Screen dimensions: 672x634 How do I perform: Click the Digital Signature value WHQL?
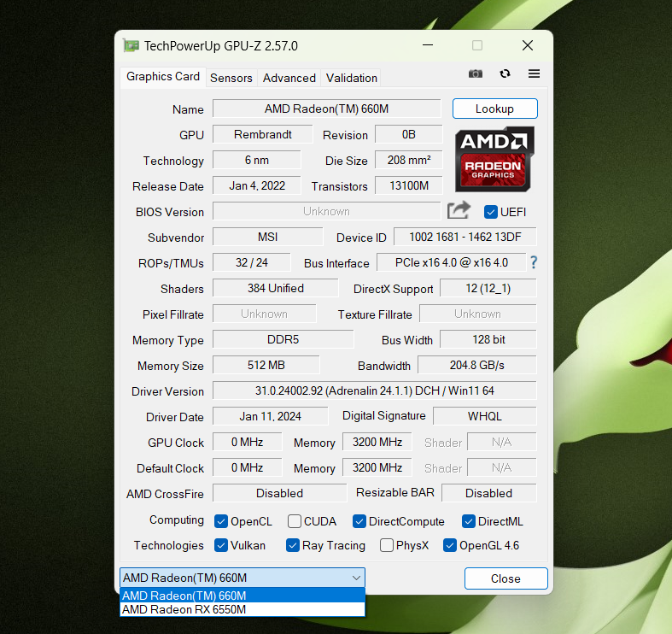click(x=485, y=416)
